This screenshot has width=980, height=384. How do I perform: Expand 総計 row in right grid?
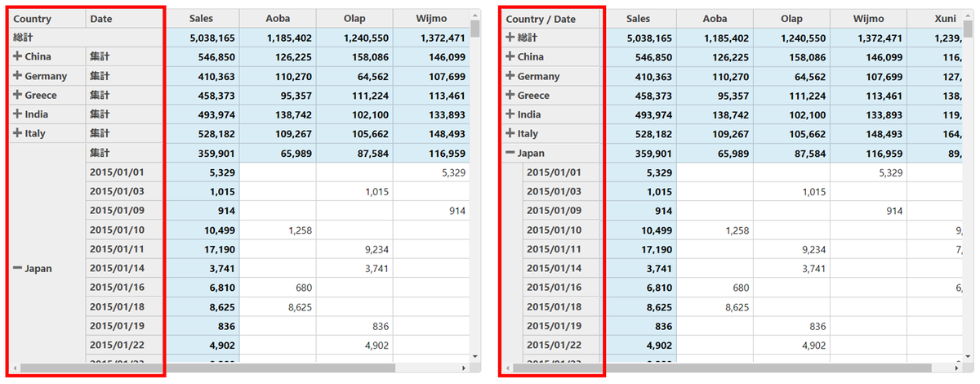pyautogui.click(x=510, y=38)
